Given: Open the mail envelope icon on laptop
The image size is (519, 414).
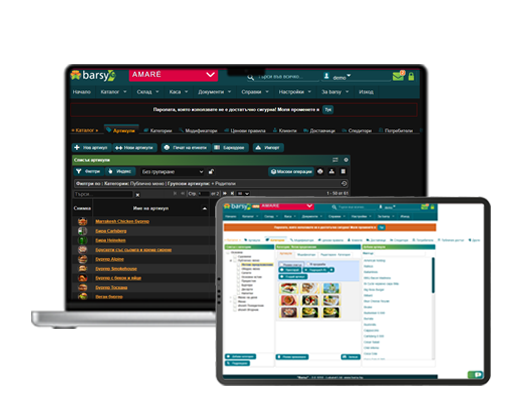Looking at the screenshot, I should [398, 76].
